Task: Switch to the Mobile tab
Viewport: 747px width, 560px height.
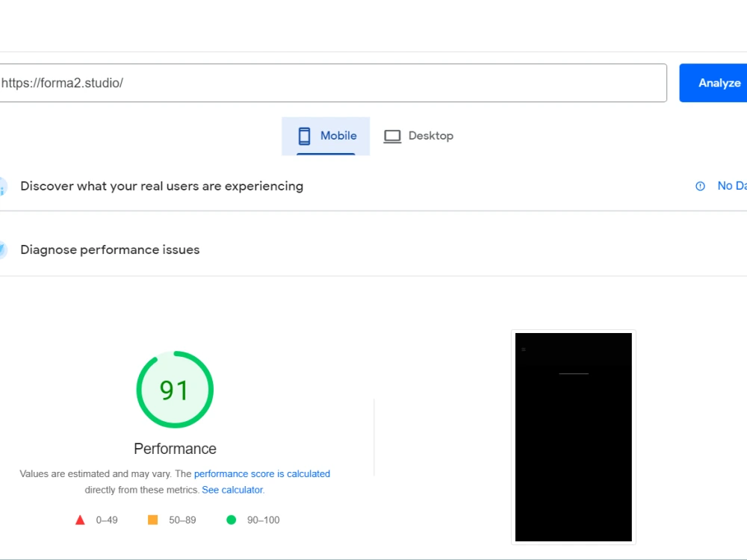Action: [x=326, y=136]
